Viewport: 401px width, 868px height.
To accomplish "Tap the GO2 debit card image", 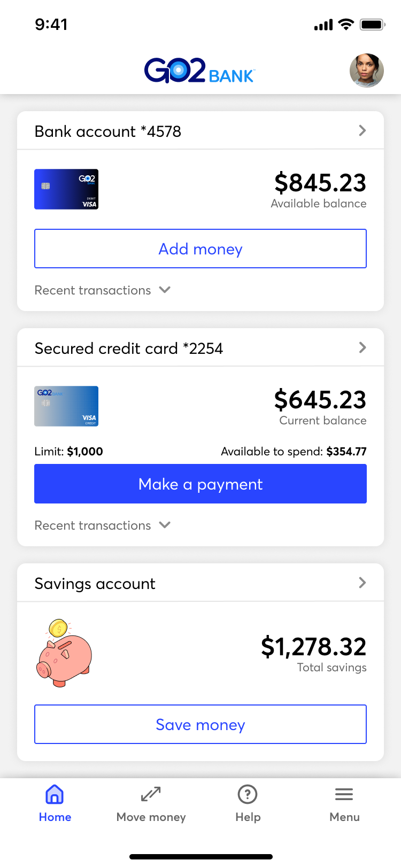I will pyautogui.click(x=66, y=189).
